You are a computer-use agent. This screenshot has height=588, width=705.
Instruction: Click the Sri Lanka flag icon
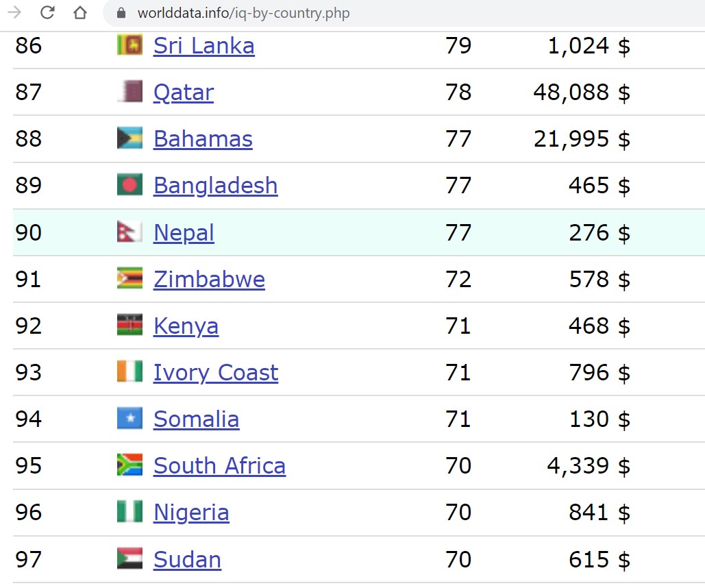pyautogui.click(x=129, y=45)
